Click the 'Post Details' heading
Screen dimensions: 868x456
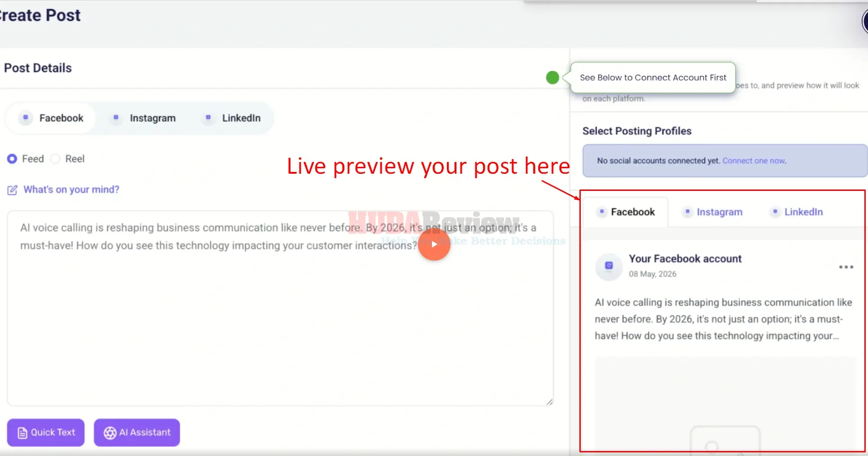pyautogui.click(x=38, y=68)
